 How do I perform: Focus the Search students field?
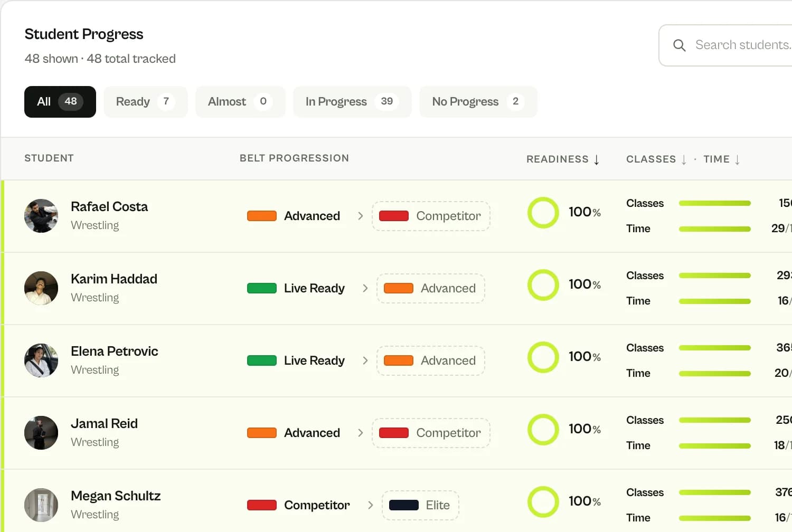725,45
